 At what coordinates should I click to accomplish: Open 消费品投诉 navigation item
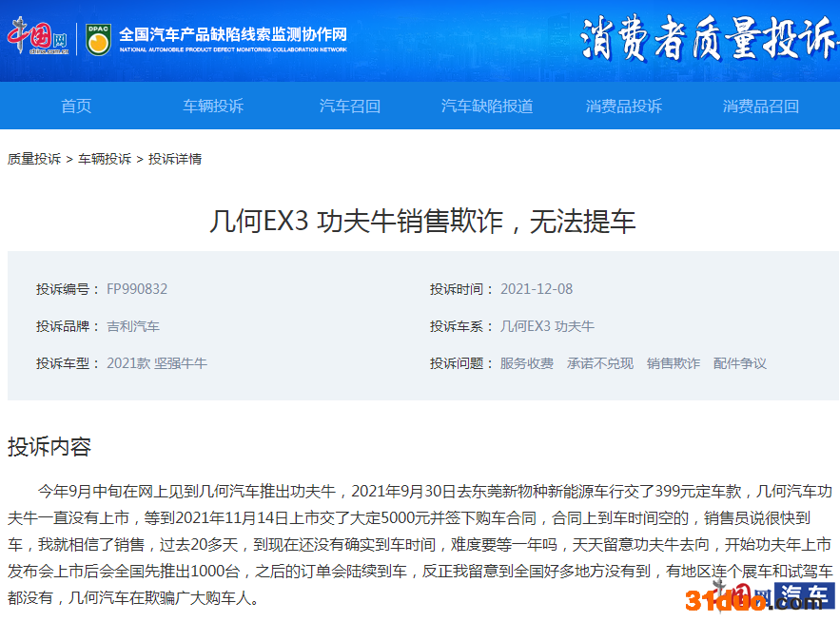(624, 106)
